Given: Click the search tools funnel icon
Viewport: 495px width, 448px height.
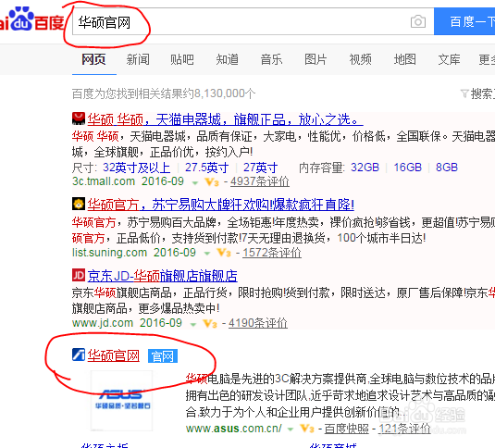Looking at the screenshot, I should click(x=464, y=93).
